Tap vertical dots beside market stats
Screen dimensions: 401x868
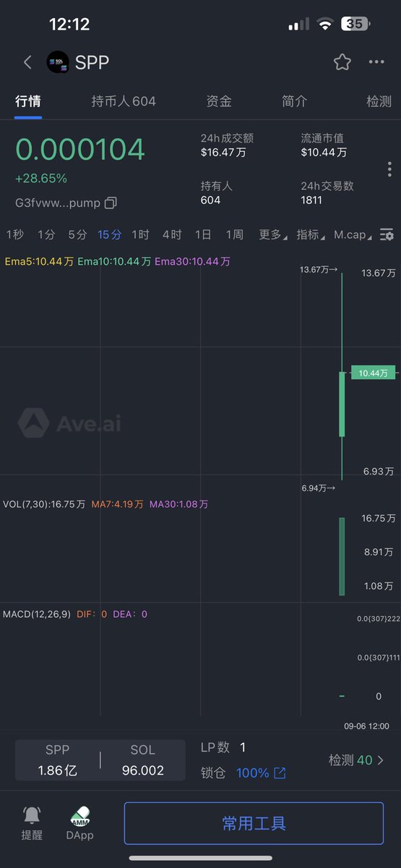coord(389,169)
